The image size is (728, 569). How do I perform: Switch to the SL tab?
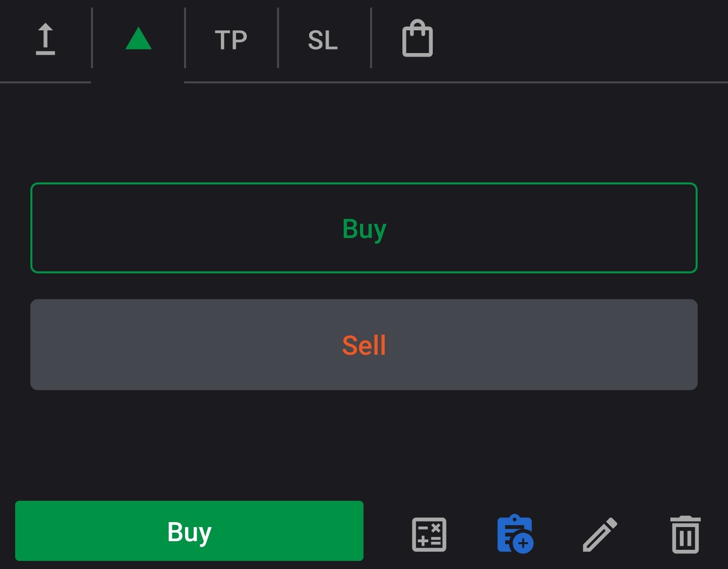(x=323, y=39)
